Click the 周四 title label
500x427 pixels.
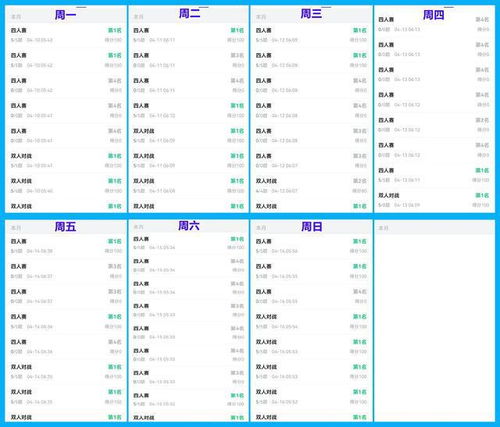pyautogui.click(x=434, y=15)
